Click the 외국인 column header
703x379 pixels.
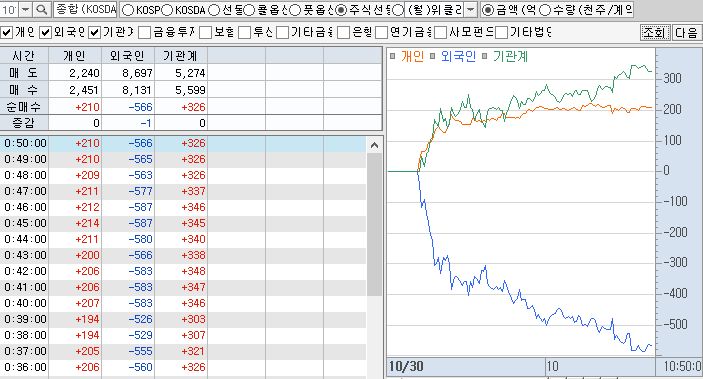(128, 56)
